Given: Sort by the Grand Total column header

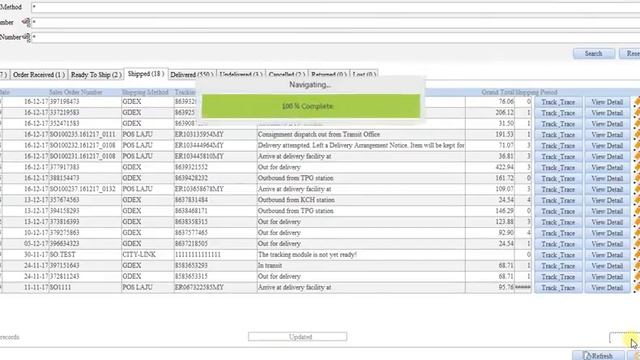Looking at the screenshot, I should (498, 92).
